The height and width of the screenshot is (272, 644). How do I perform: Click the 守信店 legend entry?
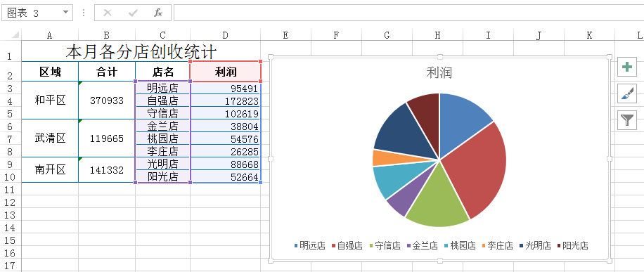pos(385,246)
